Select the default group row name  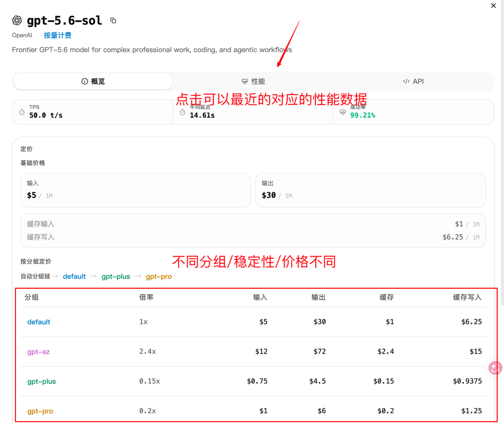pos(39,321)
